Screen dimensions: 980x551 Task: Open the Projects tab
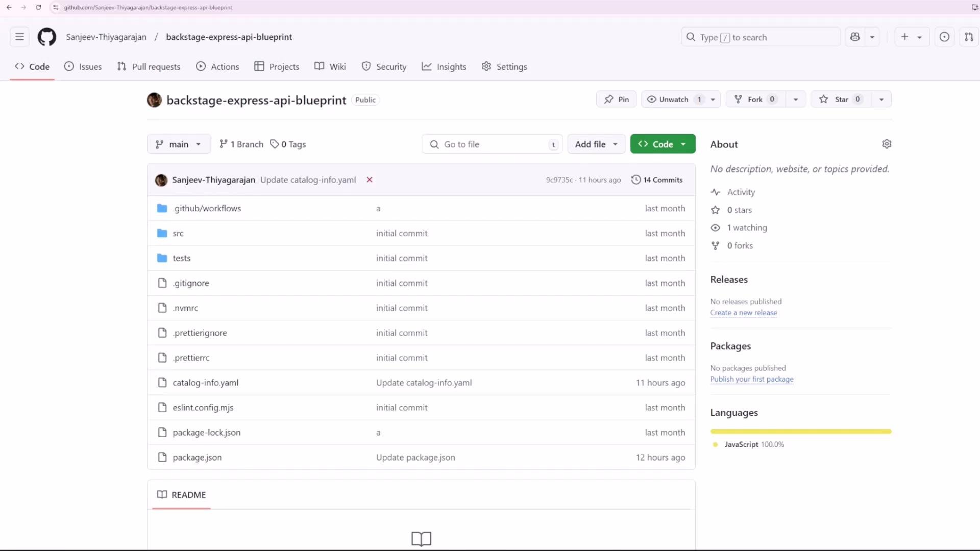277,66
